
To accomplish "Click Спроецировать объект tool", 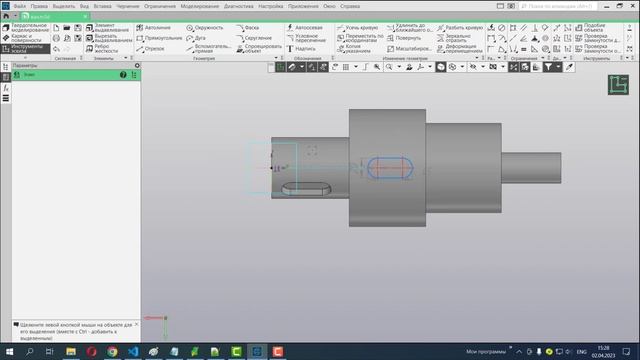I will click(x=259, y=49).
